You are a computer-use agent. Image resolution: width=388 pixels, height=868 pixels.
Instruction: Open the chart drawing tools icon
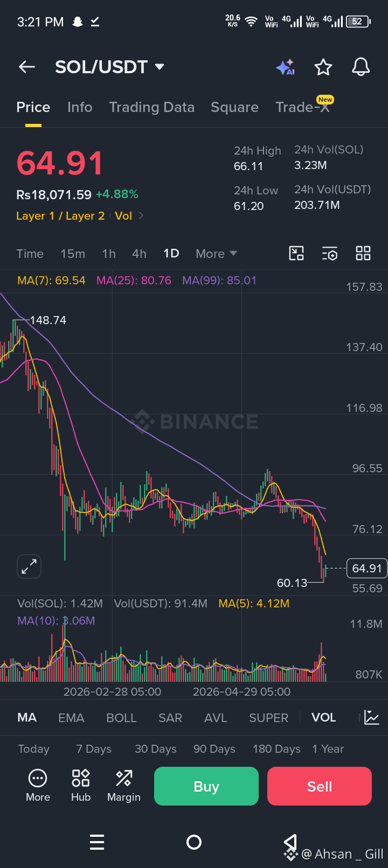point(296,254)
